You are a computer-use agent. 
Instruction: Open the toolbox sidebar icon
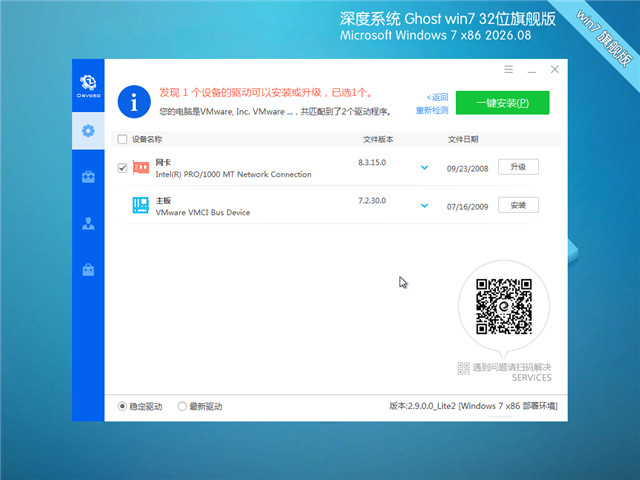pyautogui.click(x=88, y=177)
